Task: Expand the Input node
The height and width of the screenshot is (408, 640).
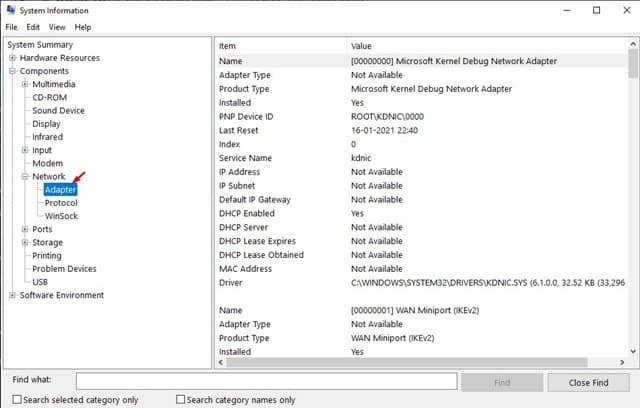Action: pyautogui.click(x=25, y=150)
